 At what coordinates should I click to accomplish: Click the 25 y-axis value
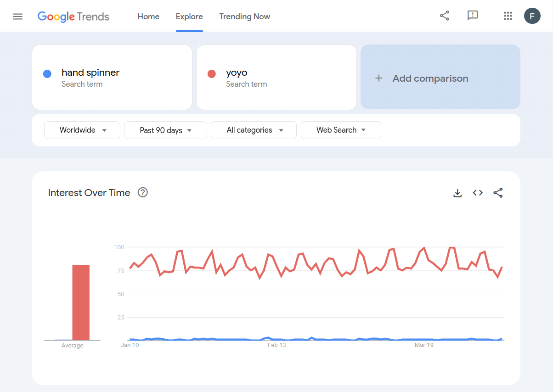point(121,317)
